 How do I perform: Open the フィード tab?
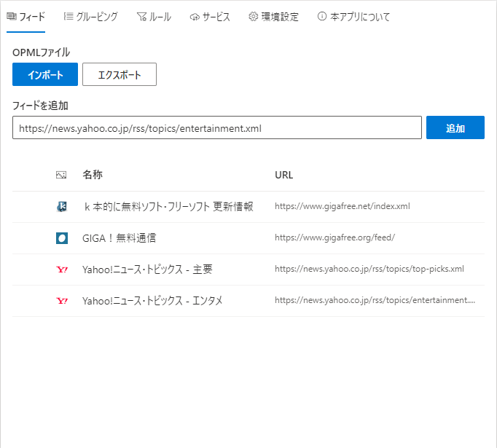[x=26, y=17]
